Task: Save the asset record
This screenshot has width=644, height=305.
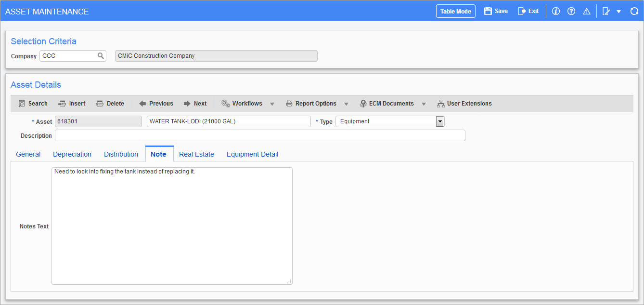Action: point(496,11)
